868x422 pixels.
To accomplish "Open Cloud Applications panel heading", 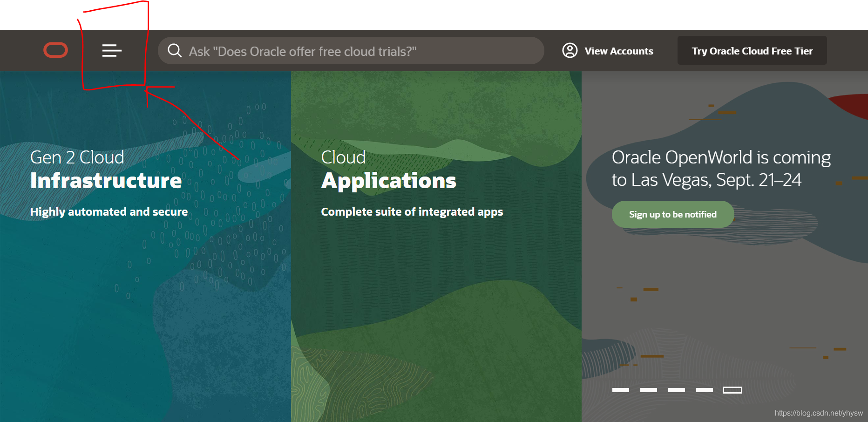I will 388,170.
